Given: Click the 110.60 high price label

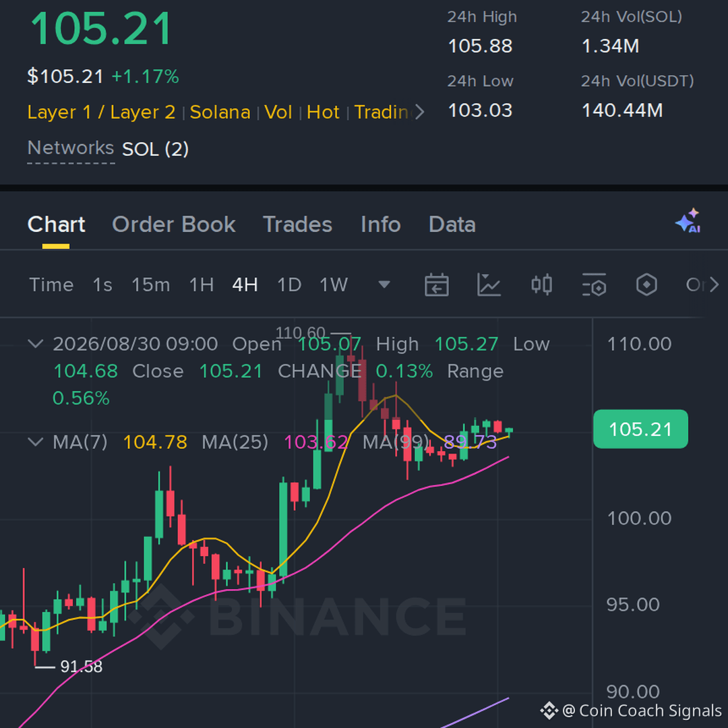Looking at the screenshot, I should click(301, 333).
